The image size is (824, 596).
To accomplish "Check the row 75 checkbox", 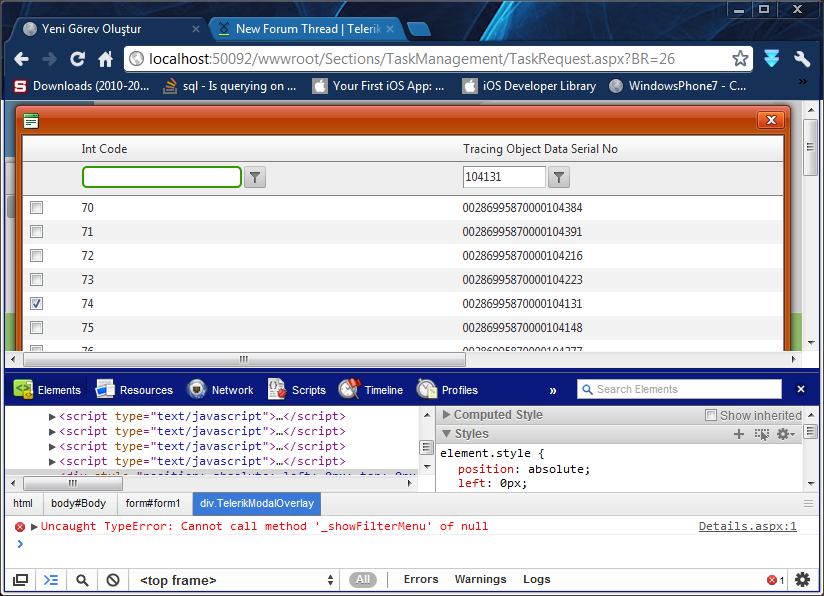I will [x=36, y=327].
